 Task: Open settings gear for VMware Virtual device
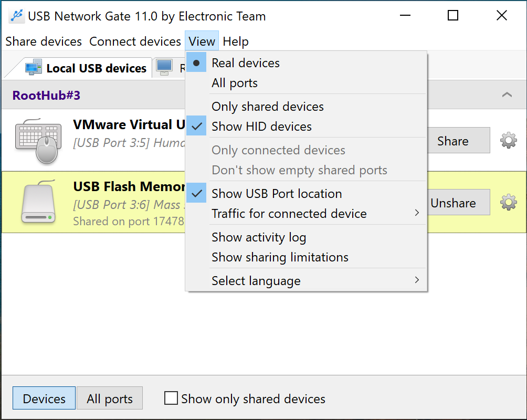point(508,141)
